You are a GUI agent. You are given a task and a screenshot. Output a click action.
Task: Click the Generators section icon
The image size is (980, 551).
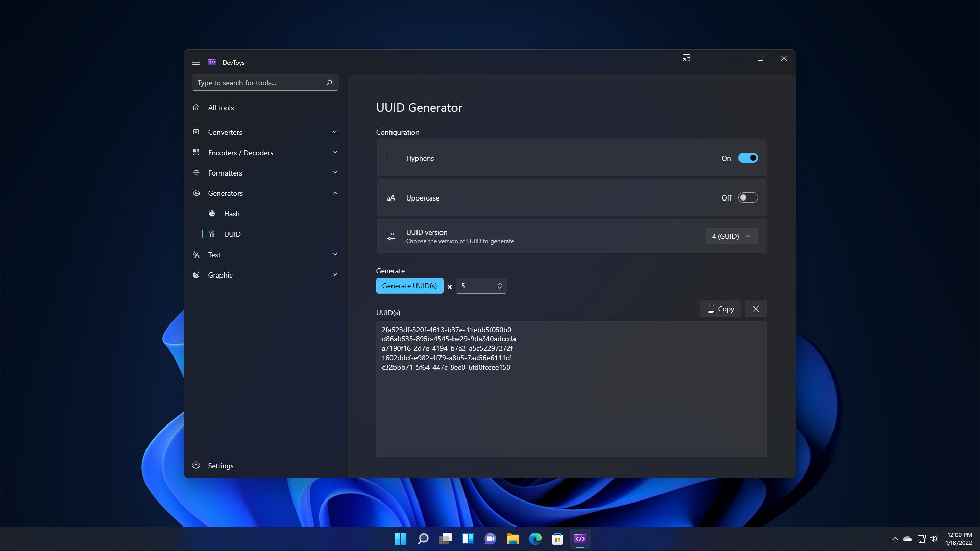point(196,193)
